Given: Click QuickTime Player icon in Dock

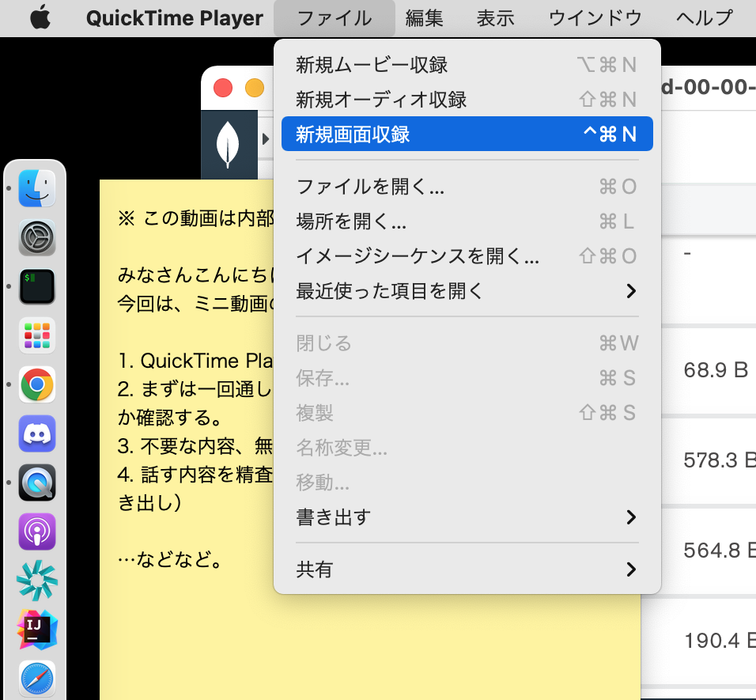Looking at the screenshot, I should 37,482.
